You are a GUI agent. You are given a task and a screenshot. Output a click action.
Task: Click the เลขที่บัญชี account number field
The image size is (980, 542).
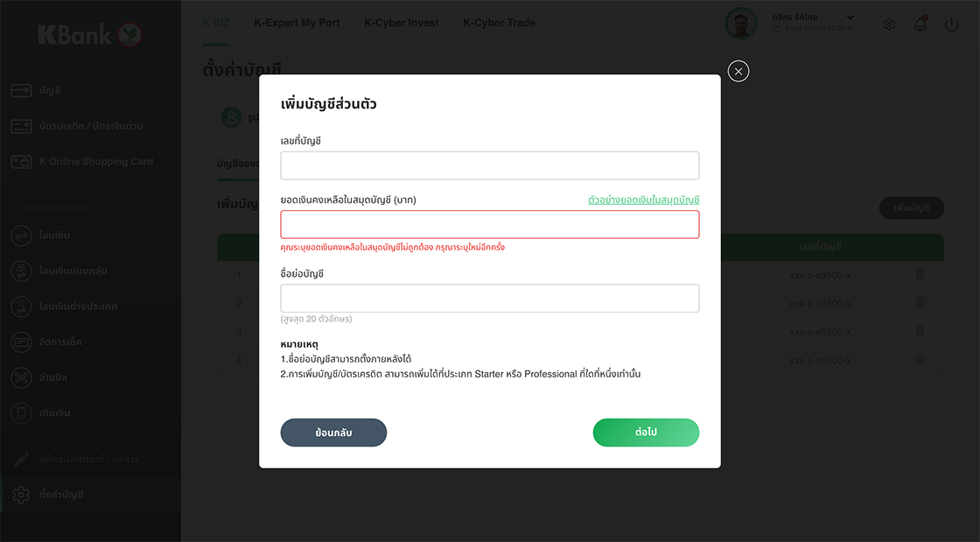coord(489,165)
